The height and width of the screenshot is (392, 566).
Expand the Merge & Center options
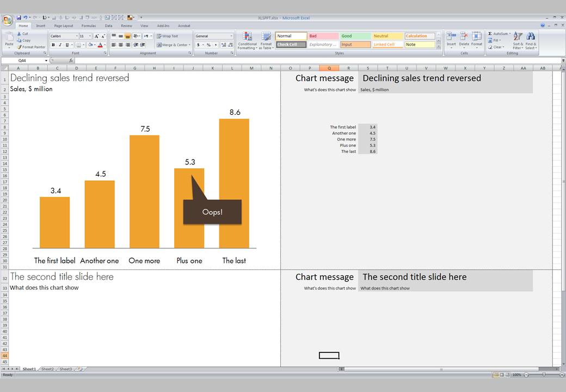point(189,45)
